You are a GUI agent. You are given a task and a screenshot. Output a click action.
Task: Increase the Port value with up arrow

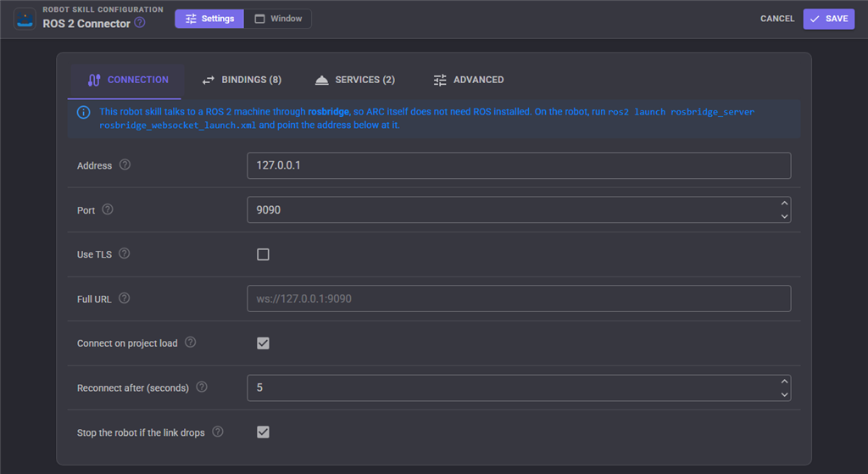click(x=784, y=204)
